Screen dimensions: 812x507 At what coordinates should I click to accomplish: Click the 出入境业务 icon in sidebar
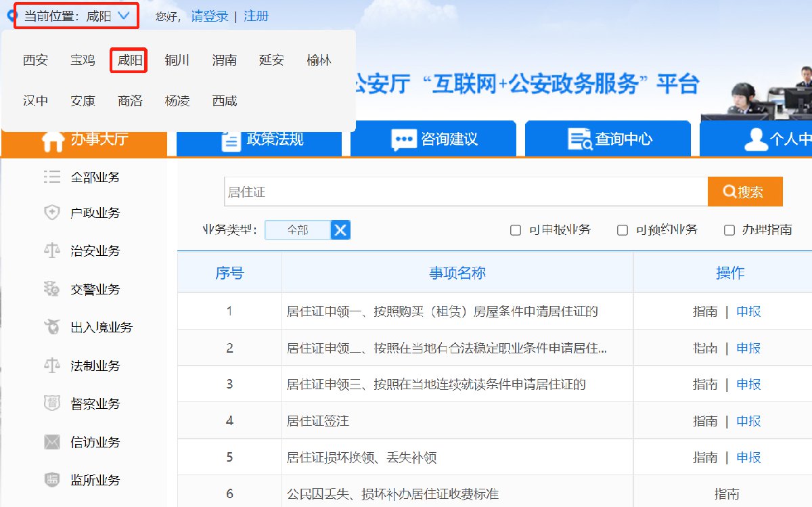[x=52, y=328]
